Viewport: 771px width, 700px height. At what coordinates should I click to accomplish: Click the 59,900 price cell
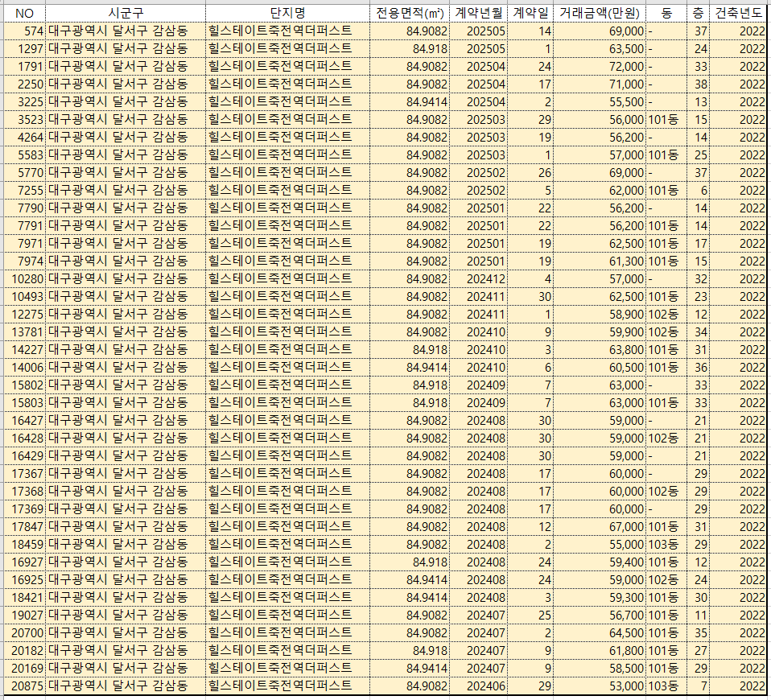coord(600,331)
